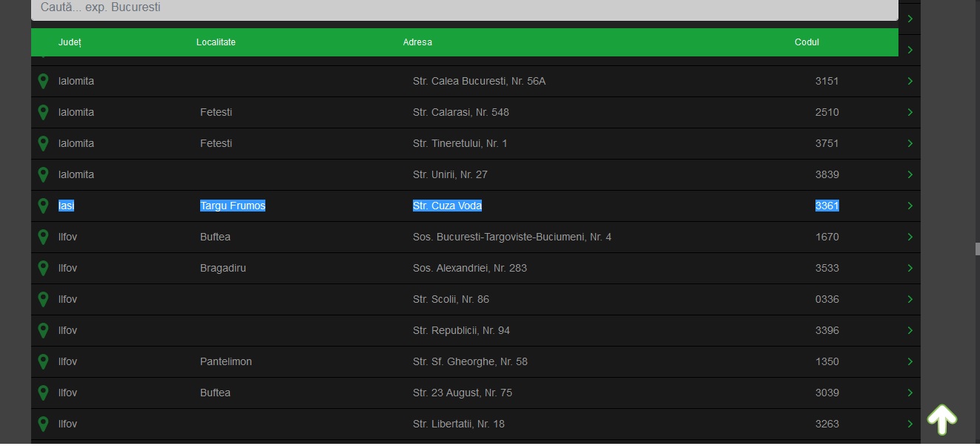Click locality 'Bragadiru'
Screen dimensions: 980x446
tap(223, 268)
